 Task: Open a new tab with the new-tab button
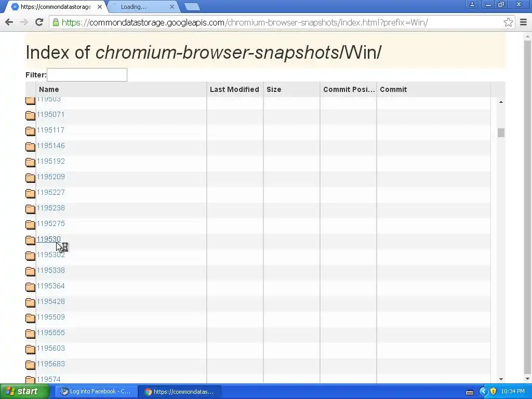click(x=192, y=7)
